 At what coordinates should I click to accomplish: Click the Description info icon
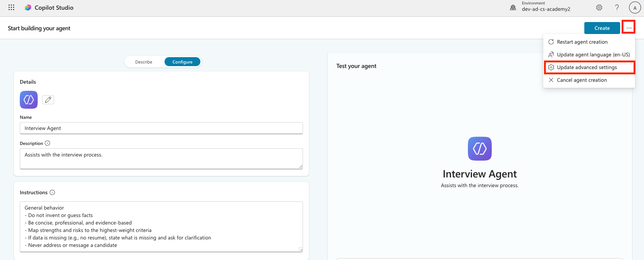47,143
